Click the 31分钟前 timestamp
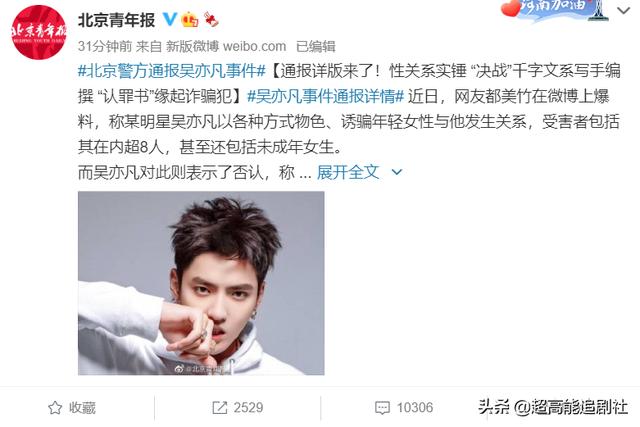This screenshot has width=640, height=427. point(105,46)
